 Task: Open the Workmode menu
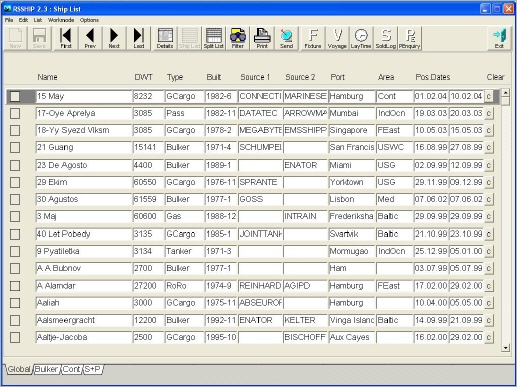(61, 20)
